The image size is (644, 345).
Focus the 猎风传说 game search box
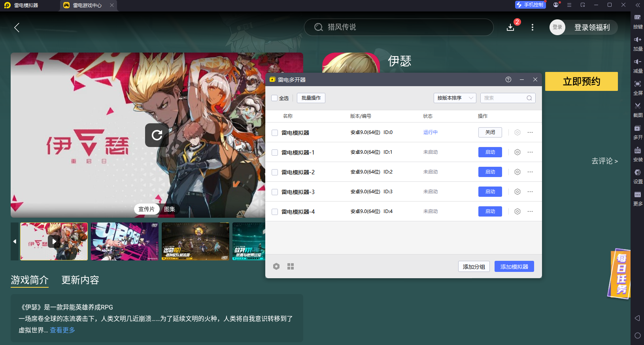tap(399, 27)
